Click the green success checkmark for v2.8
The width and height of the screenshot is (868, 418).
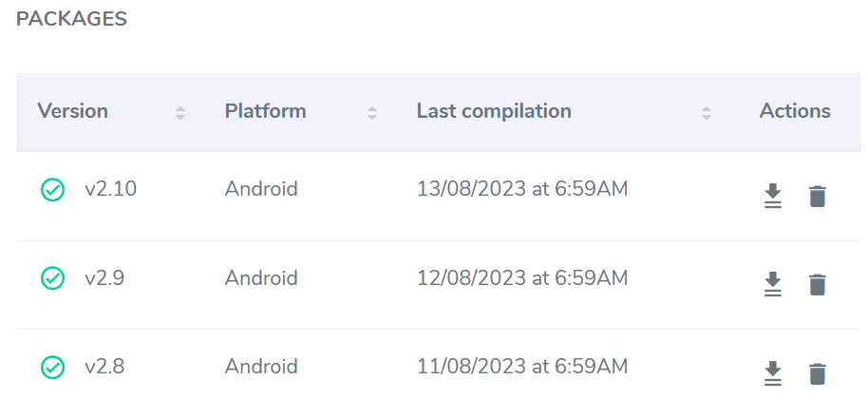pos(52,367)
